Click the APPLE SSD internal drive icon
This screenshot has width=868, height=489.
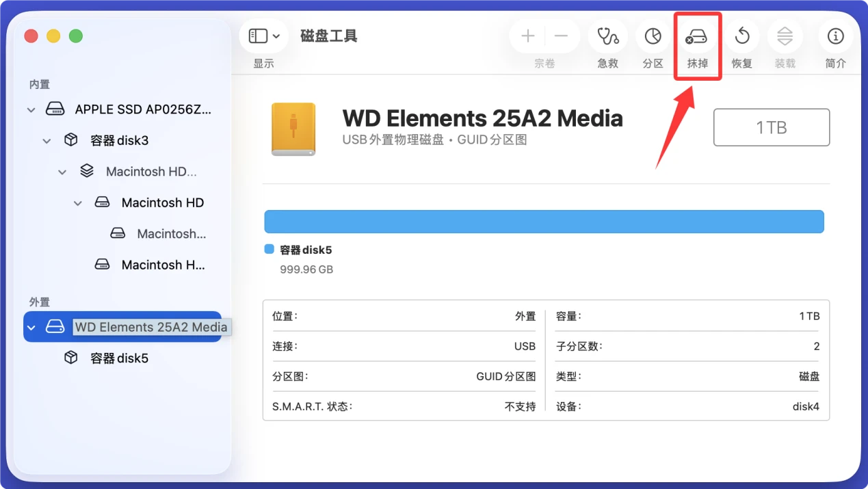click(x=55, y=109)
